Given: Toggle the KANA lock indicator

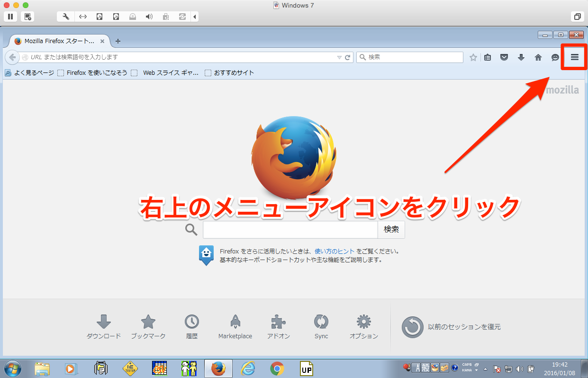Looking at the screenshot, I should coord(467,370).
